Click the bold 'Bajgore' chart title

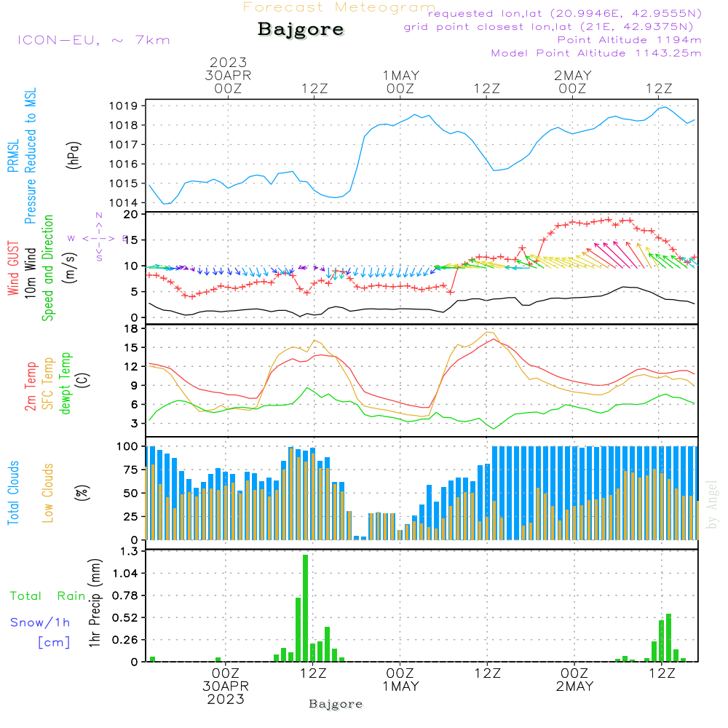pyautogui.click(x=301, y=29)
